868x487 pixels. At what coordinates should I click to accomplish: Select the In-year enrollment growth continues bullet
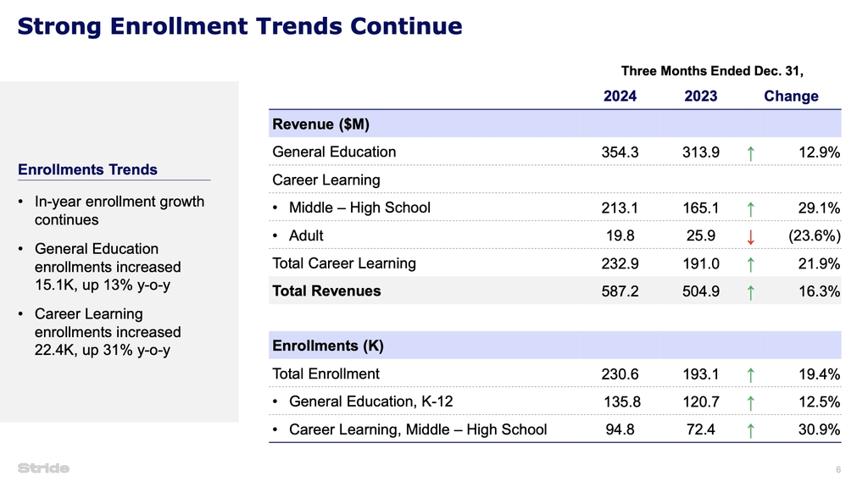coord(119,211)
